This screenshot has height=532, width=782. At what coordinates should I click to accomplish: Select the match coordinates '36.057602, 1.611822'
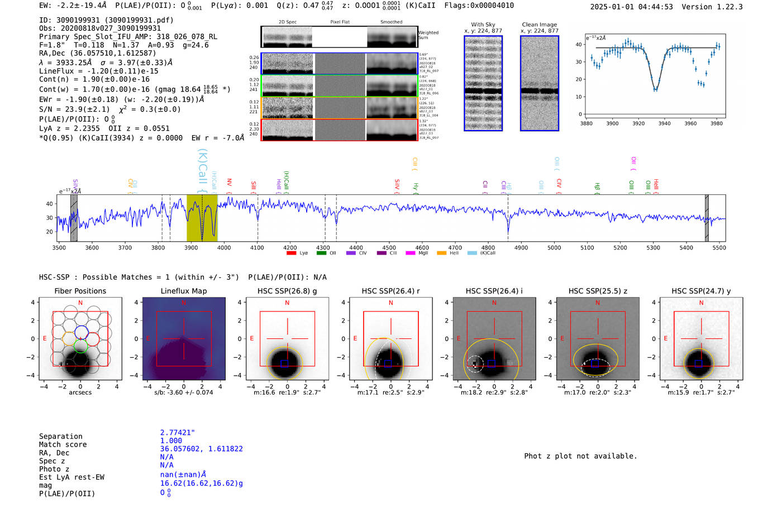pos(202,449)
